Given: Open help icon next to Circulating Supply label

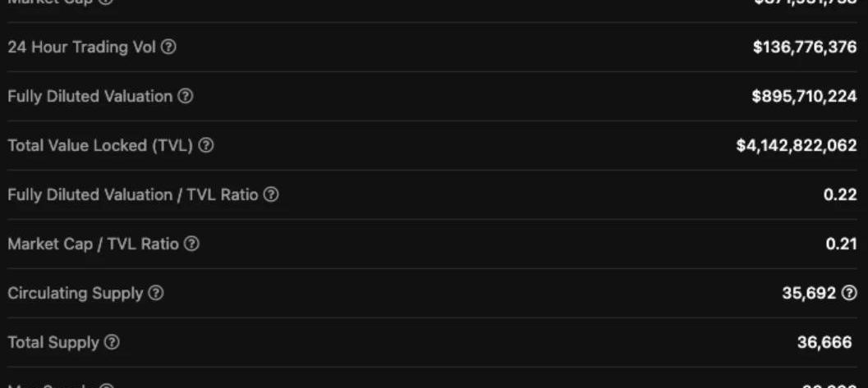Looking at the screenshot, I should [x=156, y=293].
